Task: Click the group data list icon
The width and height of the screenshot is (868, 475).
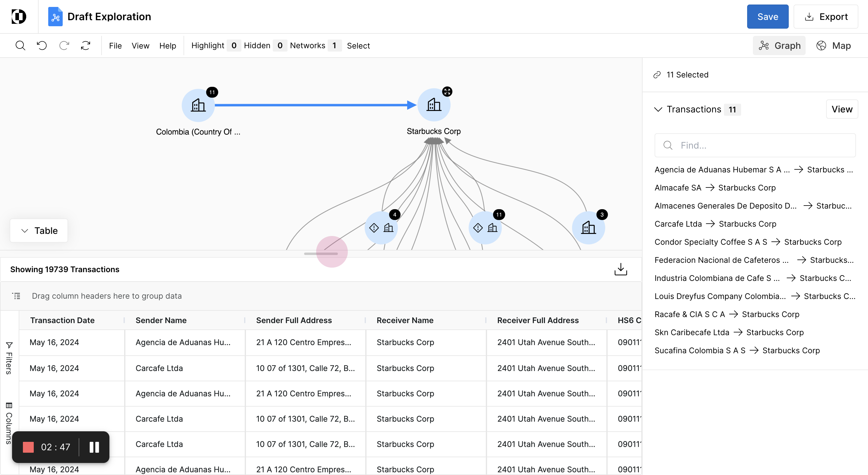Action: [16, 296]
